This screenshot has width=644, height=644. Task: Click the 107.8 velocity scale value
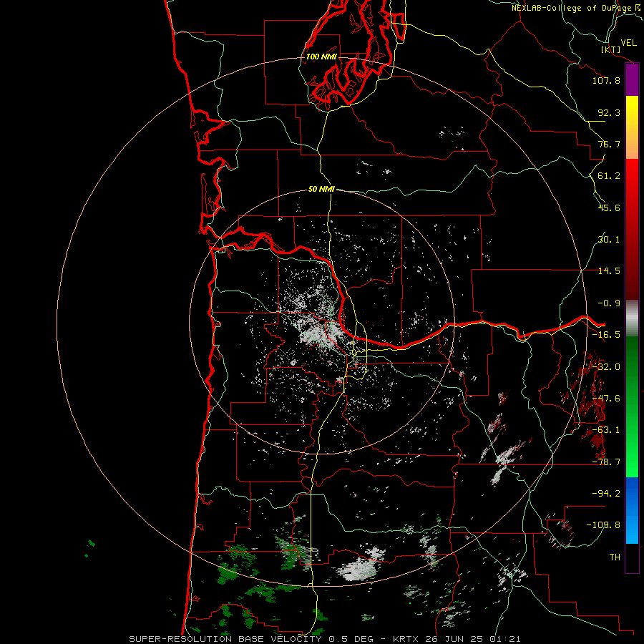coord(606,80)
